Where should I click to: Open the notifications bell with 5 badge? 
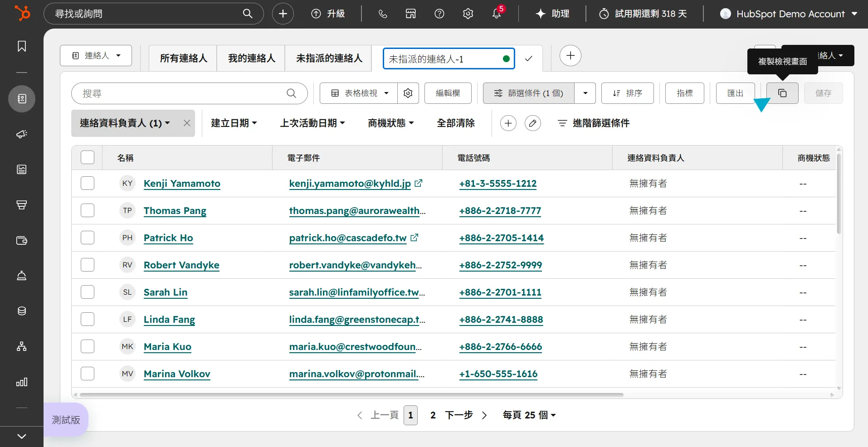click(497, 13)
